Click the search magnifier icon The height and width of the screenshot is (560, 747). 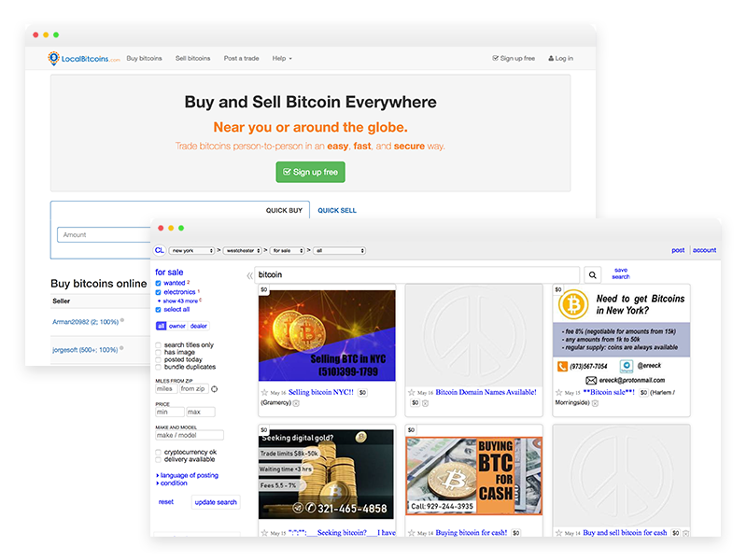[x=592, y=274]
